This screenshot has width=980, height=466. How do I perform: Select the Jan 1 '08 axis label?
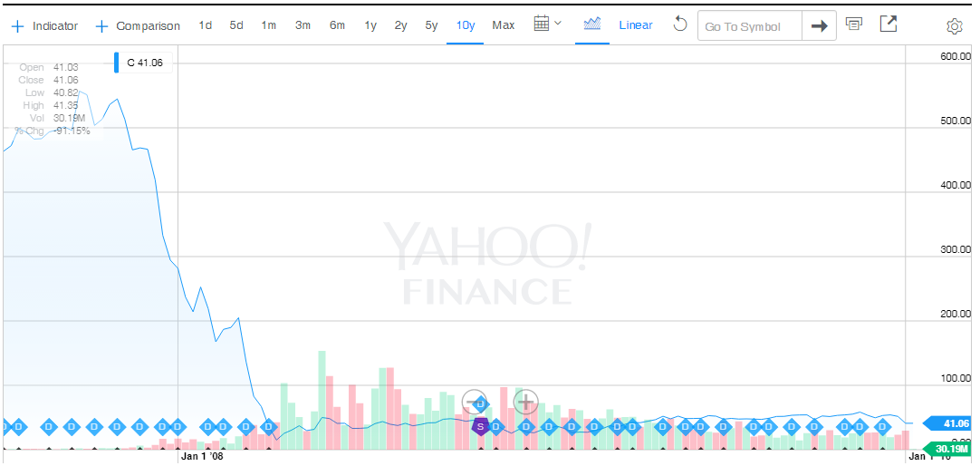[x=201, y=457]
